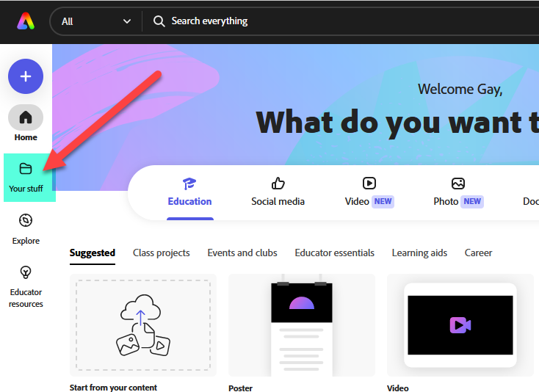Open the Learning aids tab

pyautogui.click(x=419, y=253)
